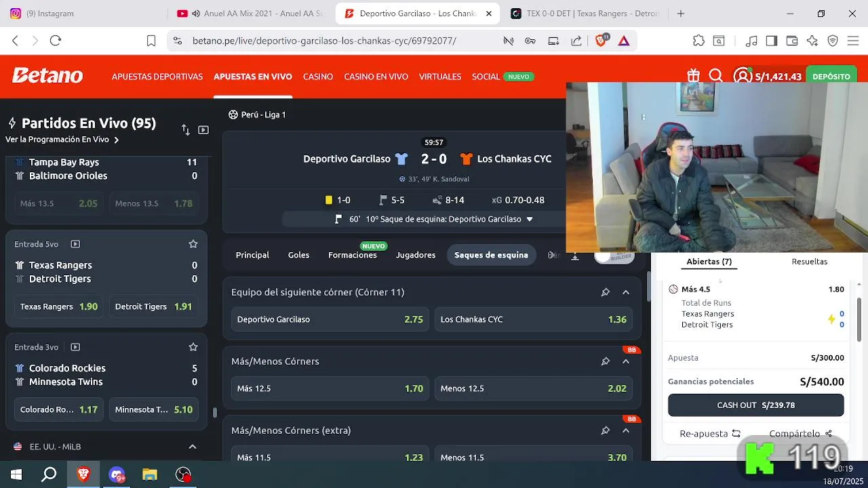868x488 pixels.
Task: Favorite the Colorado Rockies vs Minnesota Twins match
Action: tap(193, 347)
